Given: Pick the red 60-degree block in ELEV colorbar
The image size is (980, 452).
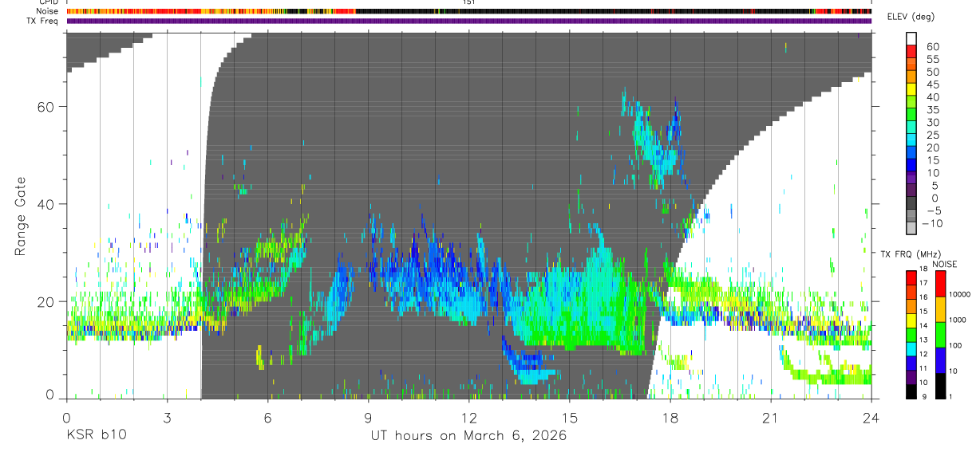Looking at the screenshot, I should [911, 51].
